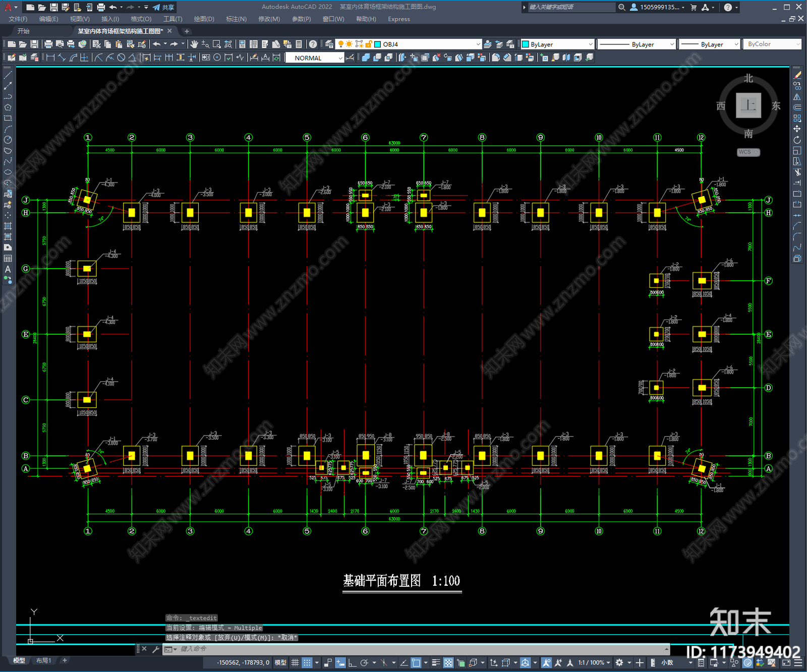Select the Multiline Text tool (A)

[8, 269]
